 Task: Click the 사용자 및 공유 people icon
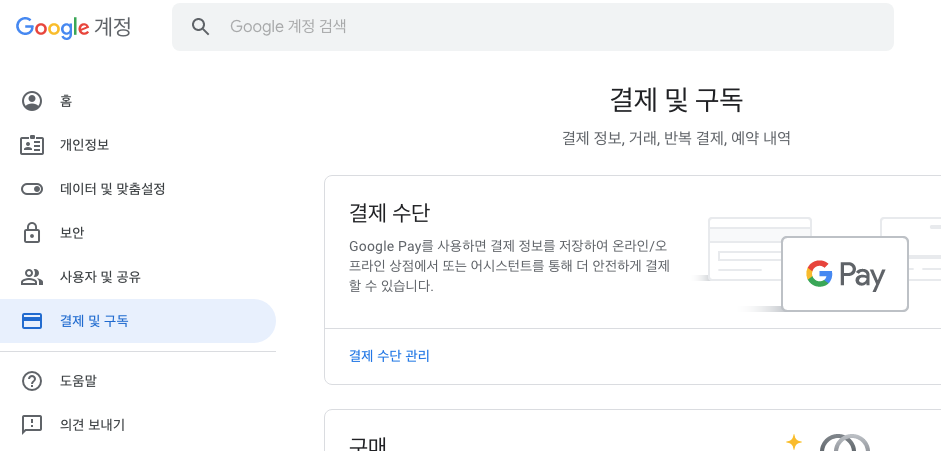[32, 277]
